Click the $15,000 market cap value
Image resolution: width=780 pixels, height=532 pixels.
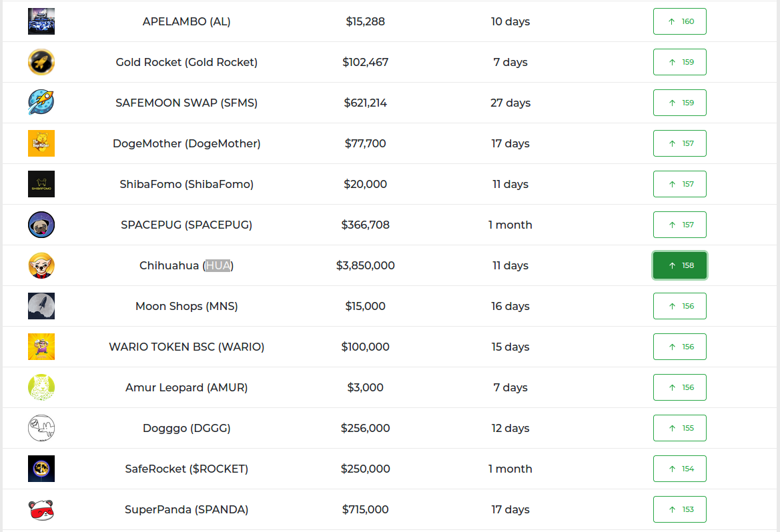pyautogui.click(x=365, y=306)
